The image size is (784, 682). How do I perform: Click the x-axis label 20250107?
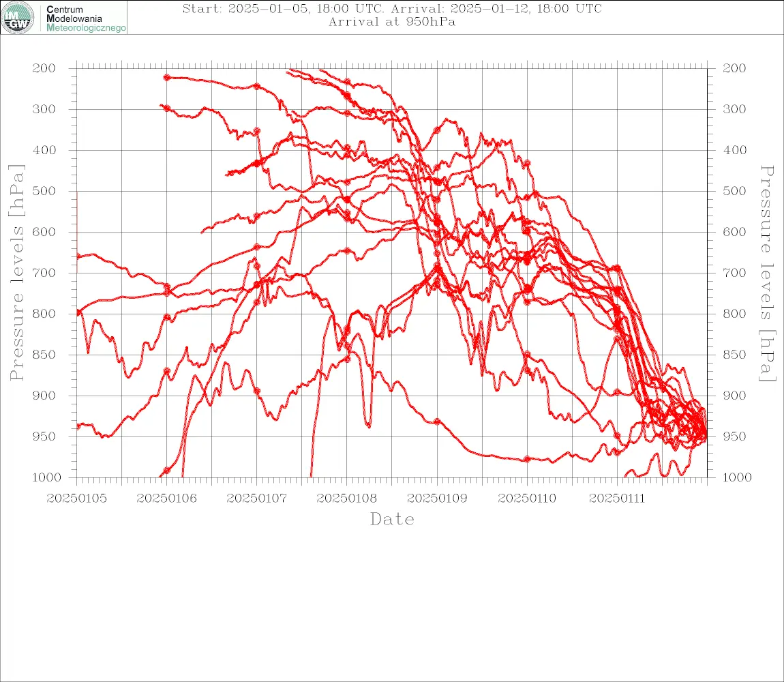[256, 499]
